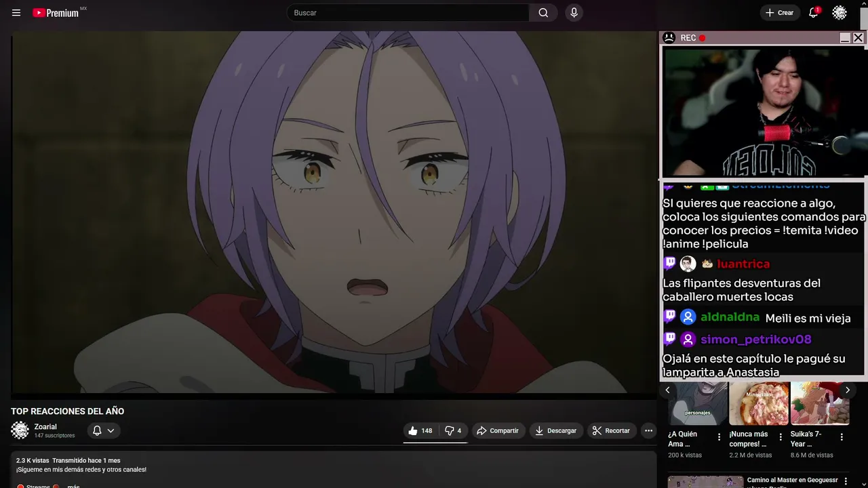Open the Suika's 7-Year short thumbnail
The width and height of the screenshot is (868, 488).
(x=820, y=403)
